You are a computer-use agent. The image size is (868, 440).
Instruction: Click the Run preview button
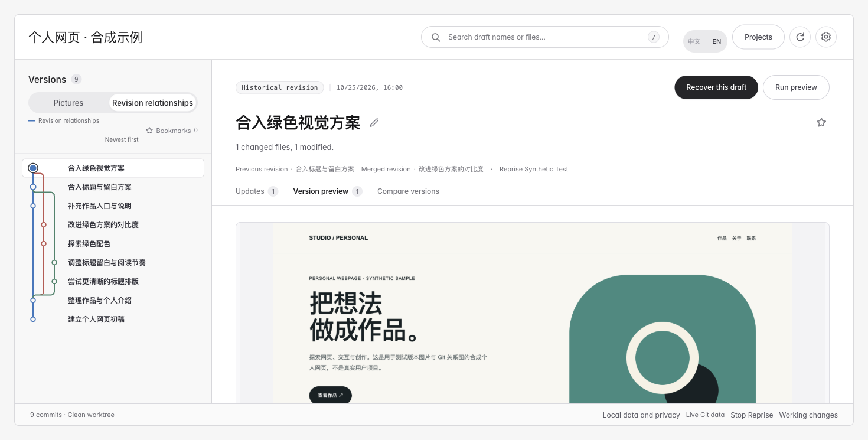tap(796, 87)
